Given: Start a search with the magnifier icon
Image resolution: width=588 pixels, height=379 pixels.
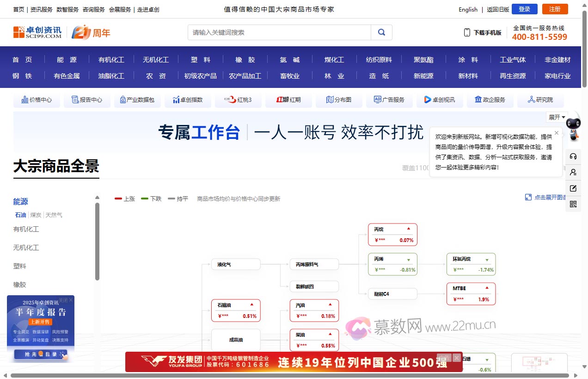Looking at the screenshot, I should tap(381, 32).
